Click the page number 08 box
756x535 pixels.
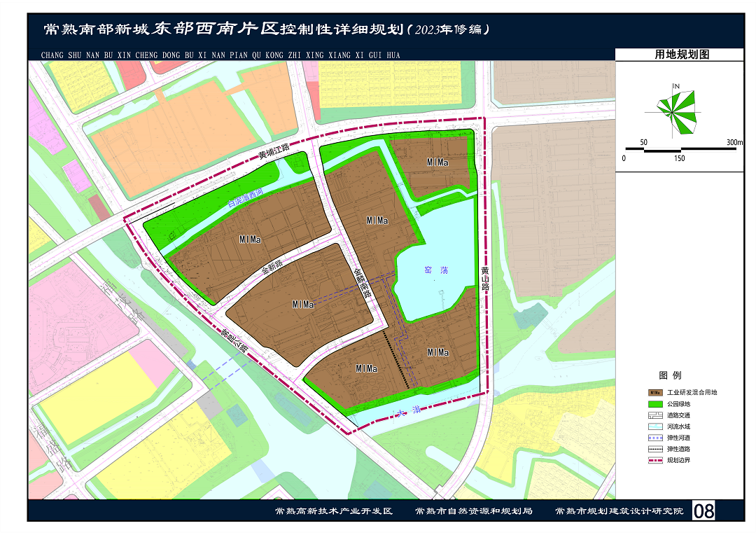[703, 510]
